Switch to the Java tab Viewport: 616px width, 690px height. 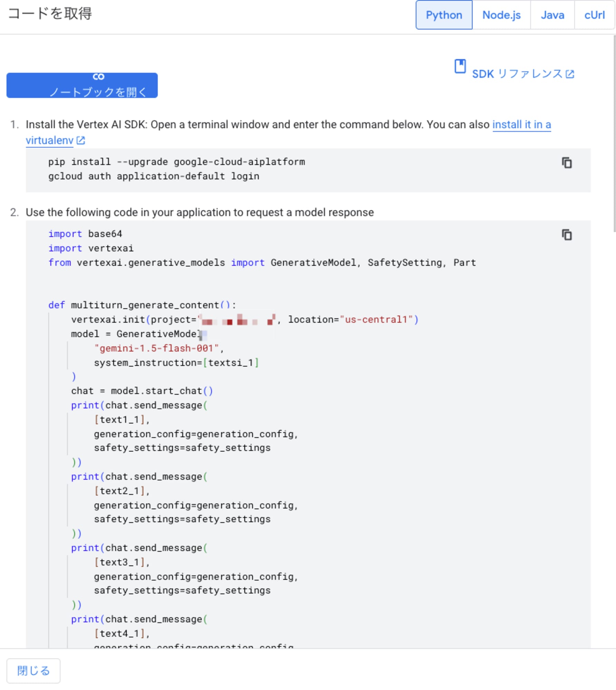pyautogui.click(x=552, y=15)
